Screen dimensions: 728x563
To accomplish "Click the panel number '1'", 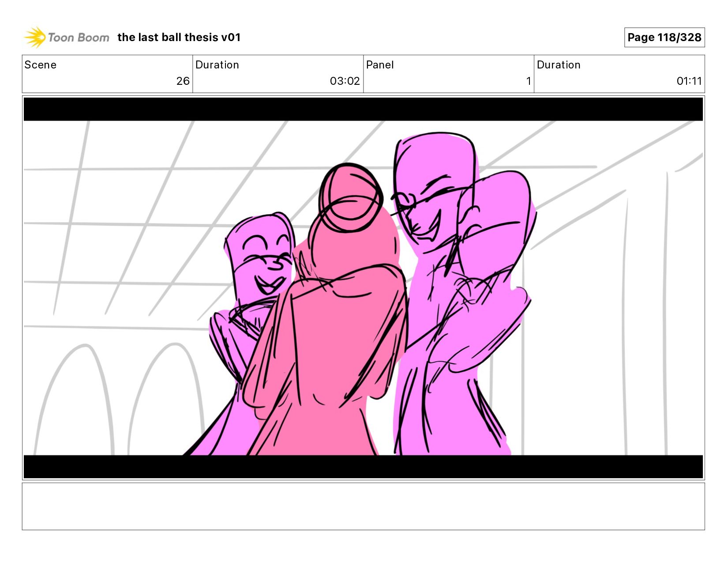I will click(x=528, y=81).
